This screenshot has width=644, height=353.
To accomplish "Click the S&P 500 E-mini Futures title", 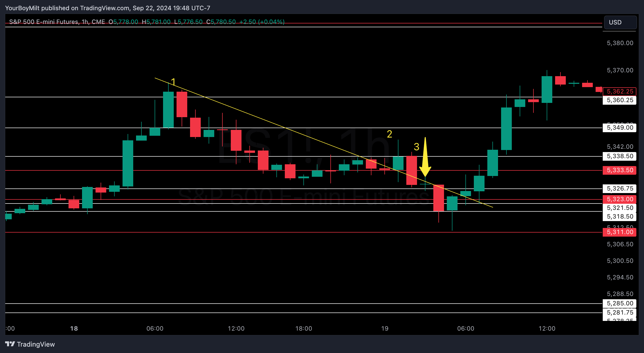I will pyautogui.click(x=43, y=22).
